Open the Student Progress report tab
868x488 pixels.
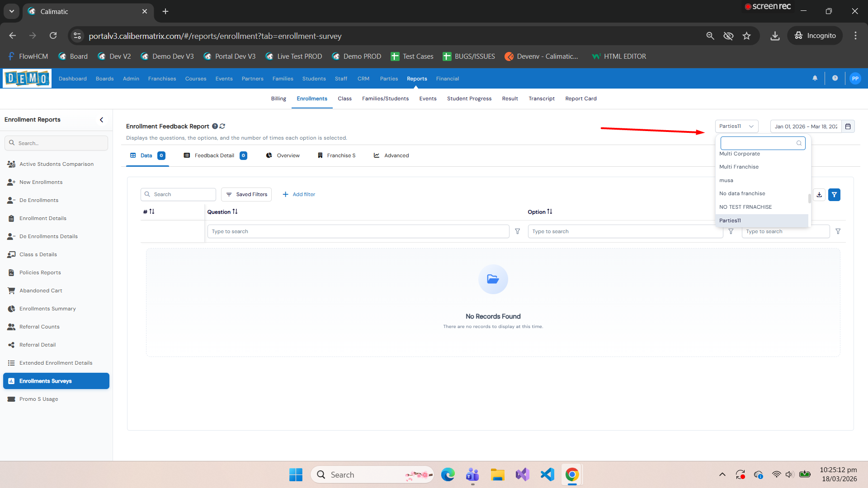point(469,99)
